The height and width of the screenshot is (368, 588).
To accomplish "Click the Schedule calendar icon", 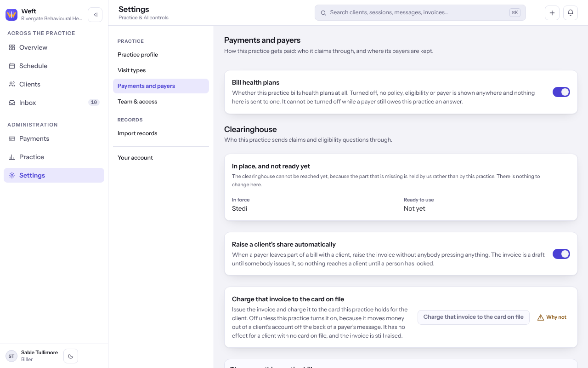I will pos(12,66).
